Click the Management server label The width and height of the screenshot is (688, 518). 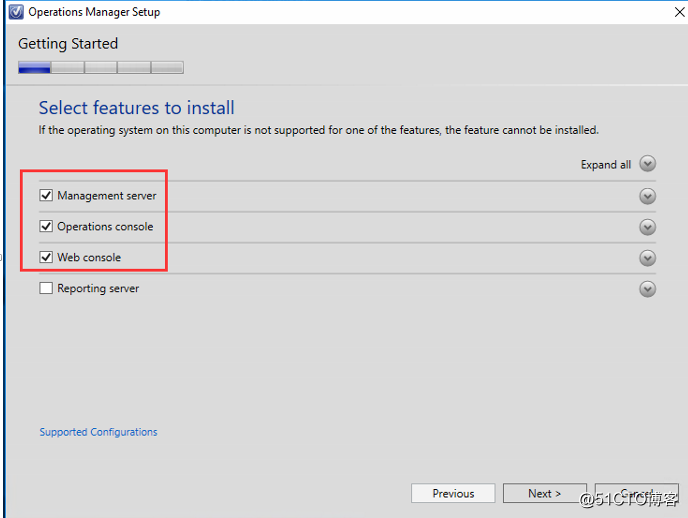(107, 196)
